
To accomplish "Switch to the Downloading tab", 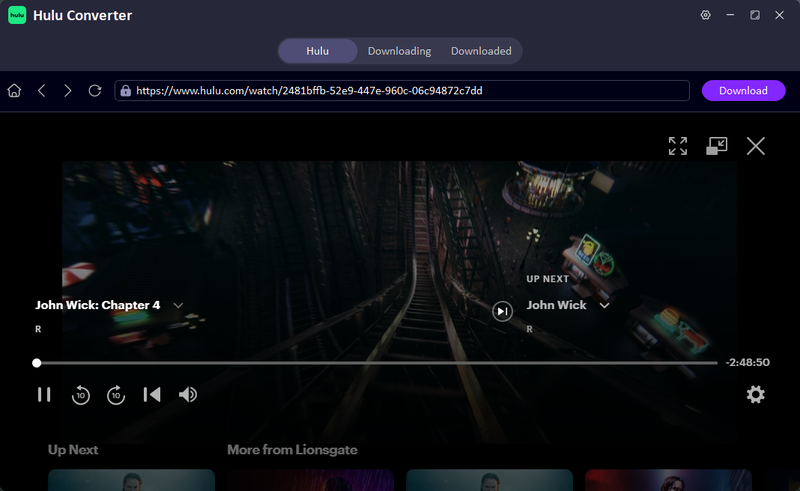I will tap(399, 51).
